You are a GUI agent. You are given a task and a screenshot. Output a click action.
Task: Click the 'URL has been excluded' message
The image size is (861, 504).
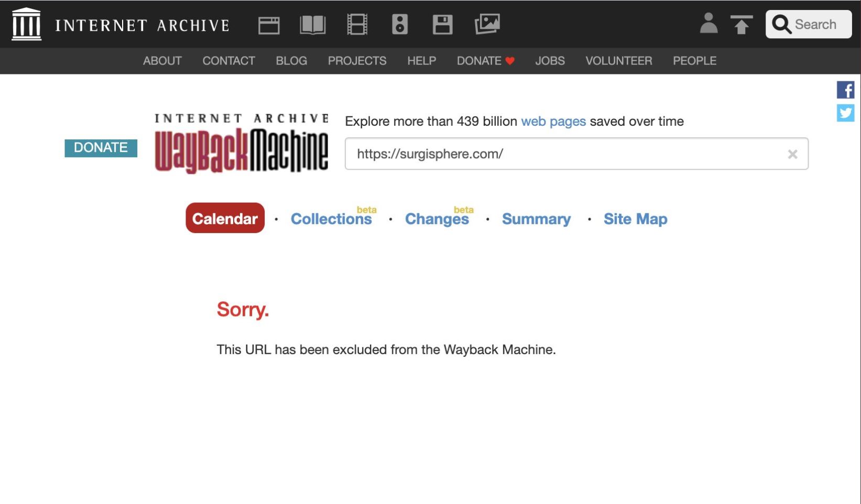pos(386,349)
